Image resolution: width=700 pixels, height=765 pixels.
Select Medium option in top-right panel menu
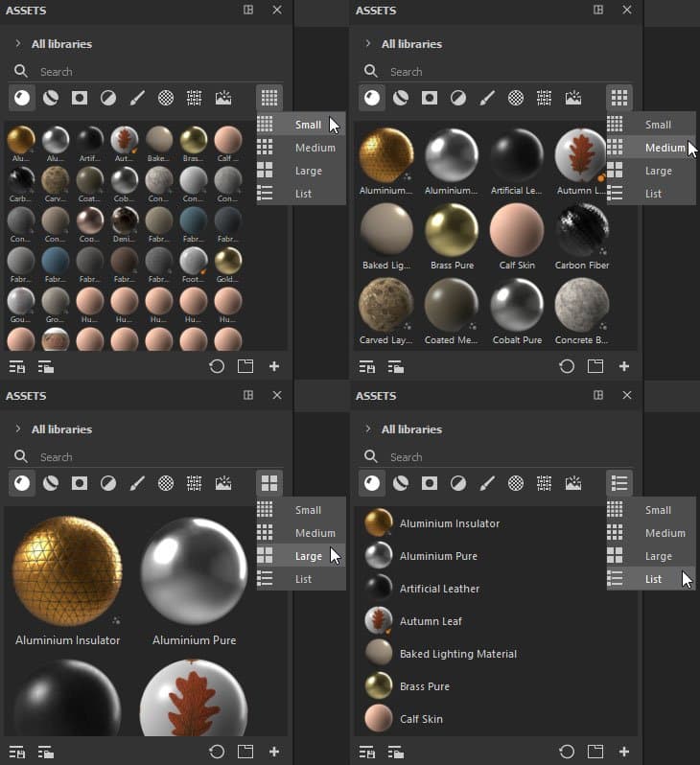(x=651, y=148)
